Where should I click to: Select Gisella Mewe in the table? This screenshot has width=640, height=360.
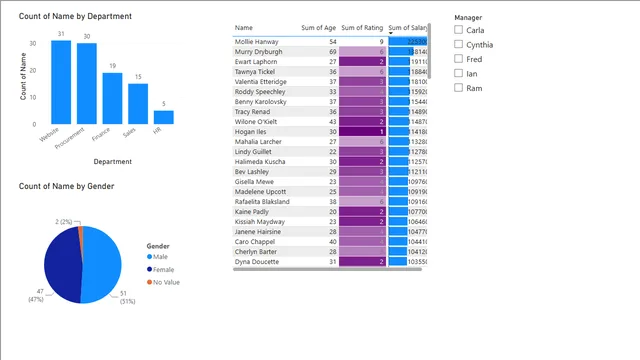click(254, 182)
